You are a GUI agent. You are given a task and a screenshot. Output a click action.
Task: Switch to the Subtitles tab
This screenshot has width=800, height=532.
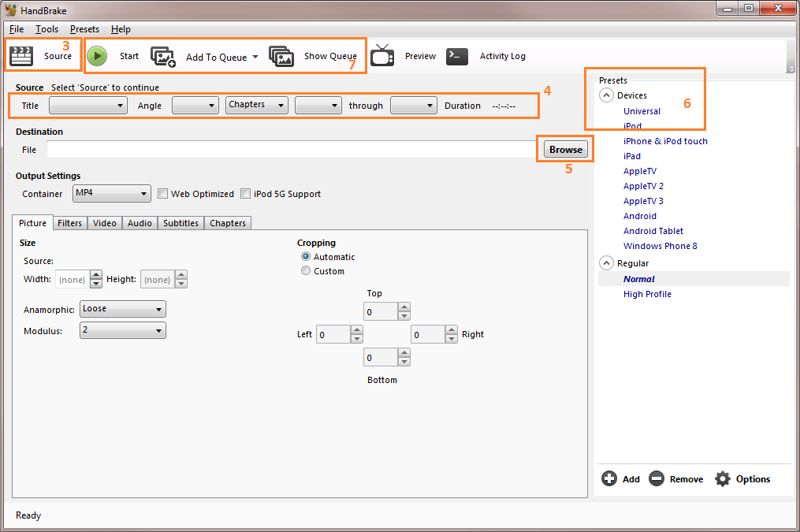pos(180,223)
